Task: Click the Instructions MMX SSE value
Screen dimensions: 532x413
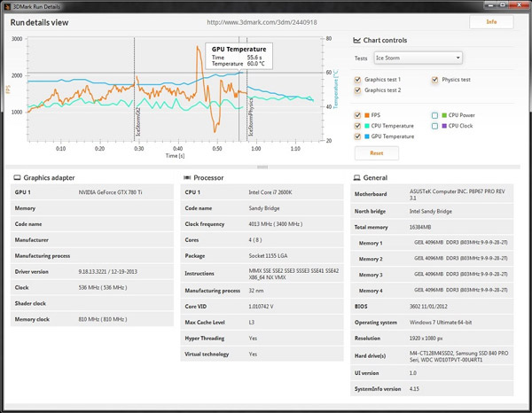Action: coord(293,274)
